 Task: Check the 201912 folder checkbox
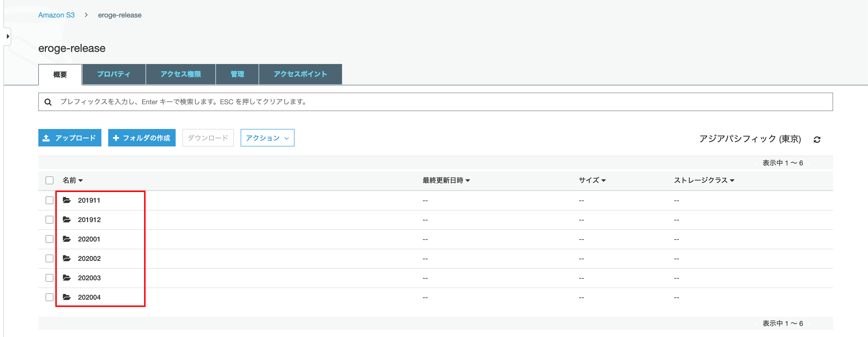point(49,220)
